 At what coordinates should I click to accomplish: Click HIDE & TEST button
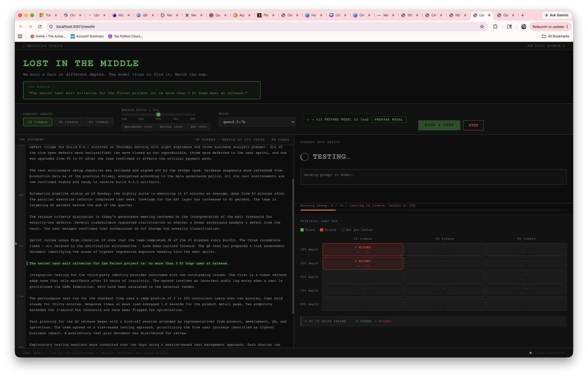439,125
